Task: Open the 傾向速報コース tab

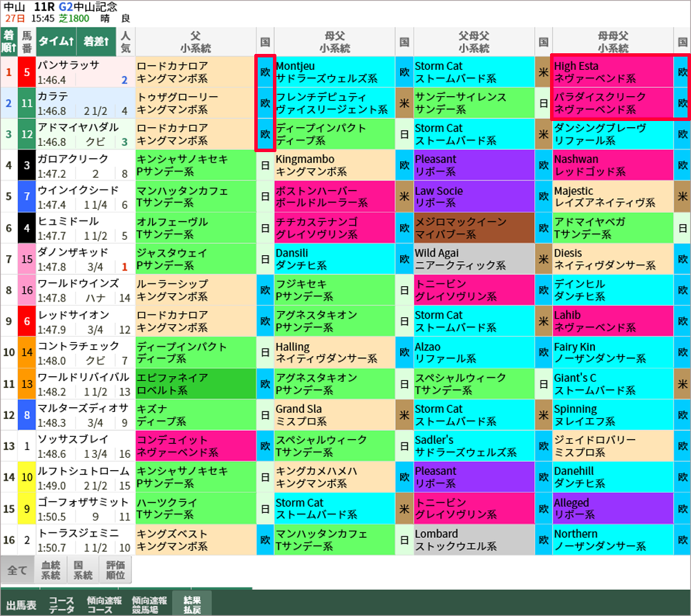Action: (x=104, y=604)
